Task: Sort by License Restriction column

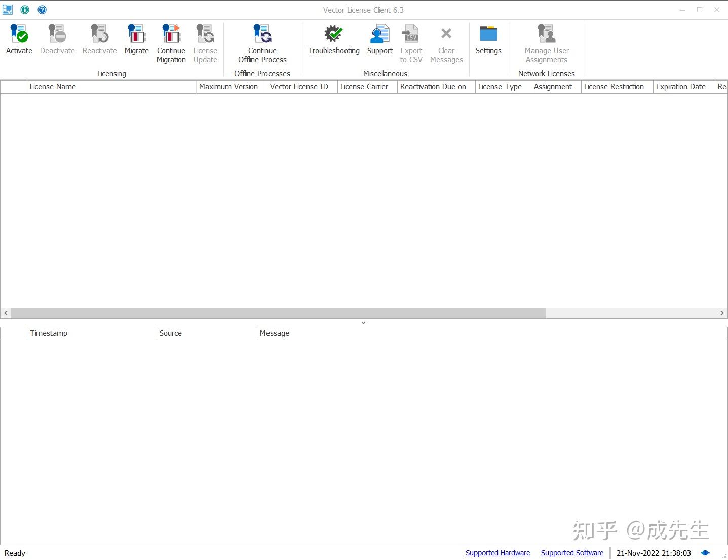Action: [617, 87]
